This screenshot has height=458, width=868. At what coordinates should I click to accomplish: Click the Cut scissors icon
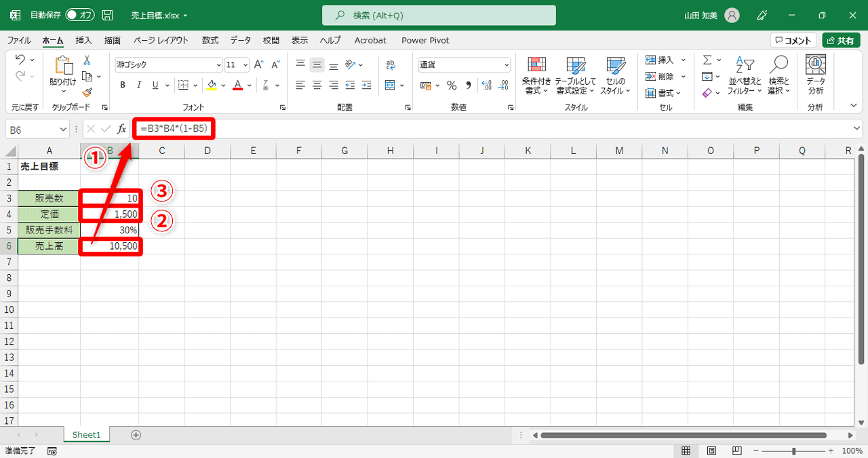(87, 60)
